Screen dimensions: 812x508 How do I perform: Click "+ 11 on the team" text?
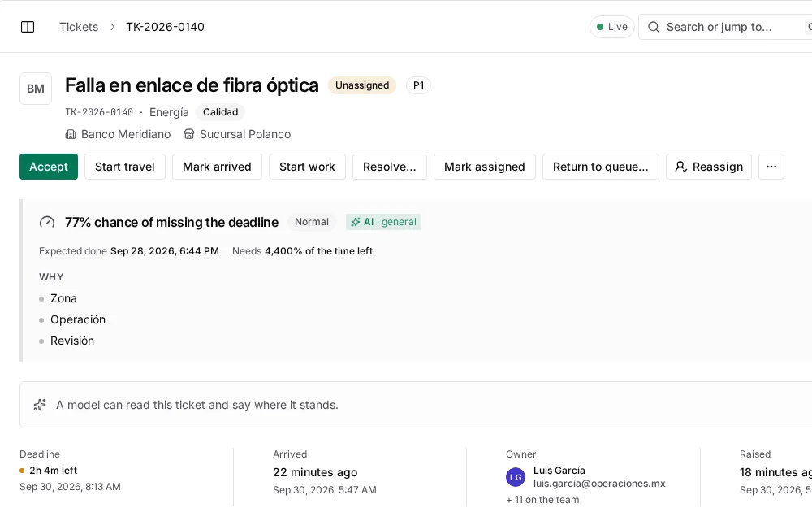pyautogui.click(x=542, y=500)
